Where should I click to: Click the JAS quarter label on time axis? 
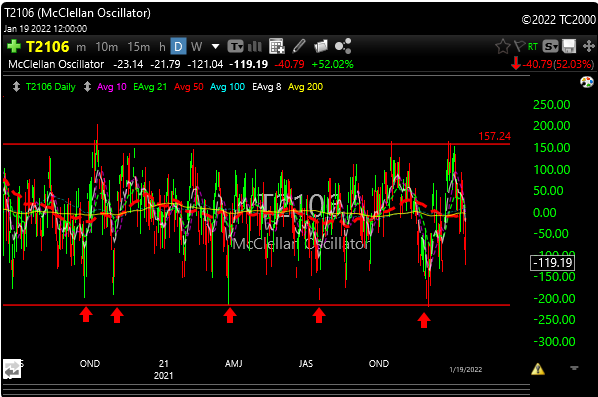coord(306,364)
